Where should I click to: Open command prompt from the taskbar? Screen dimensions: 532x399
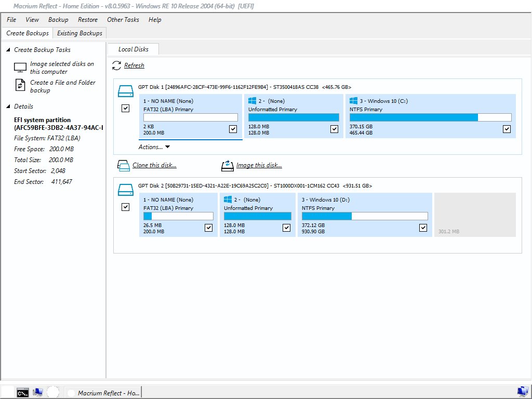click(22, 393)
